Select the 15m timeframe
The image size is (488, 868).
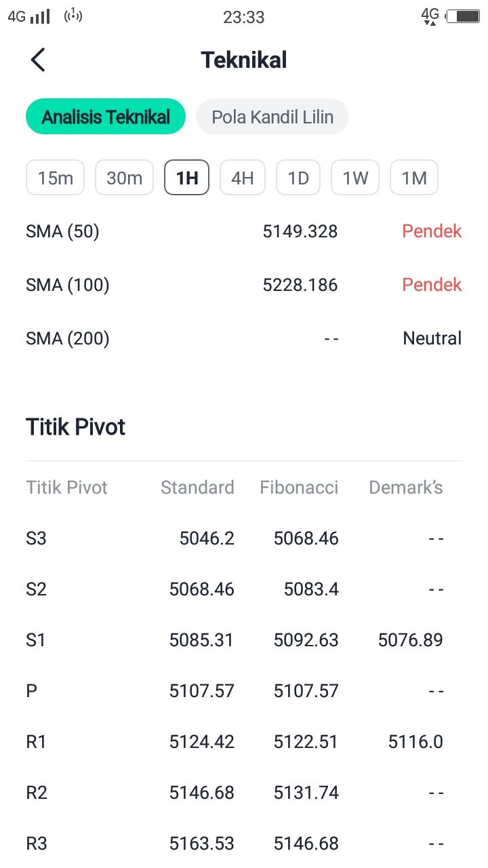56,178
